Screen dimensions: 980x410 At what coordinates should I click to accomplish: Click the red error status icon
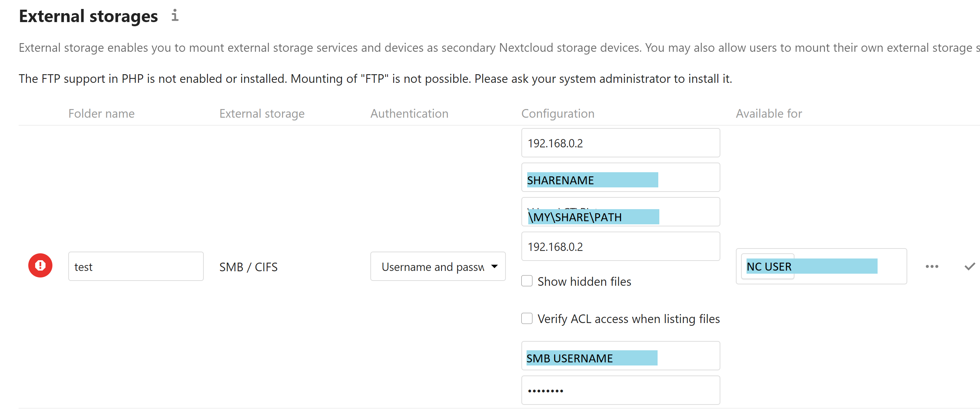(40, 265)
